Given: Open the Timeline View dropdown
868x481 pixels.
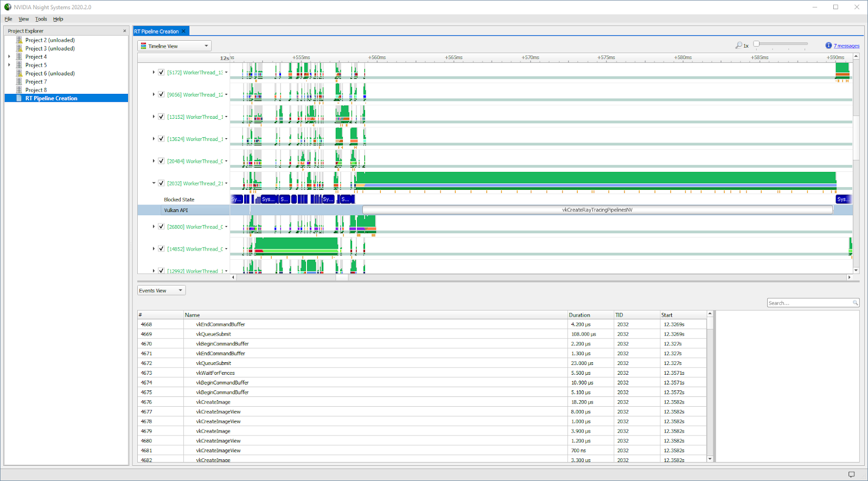Looking at the screenshot, I should [x=174, y=46].
